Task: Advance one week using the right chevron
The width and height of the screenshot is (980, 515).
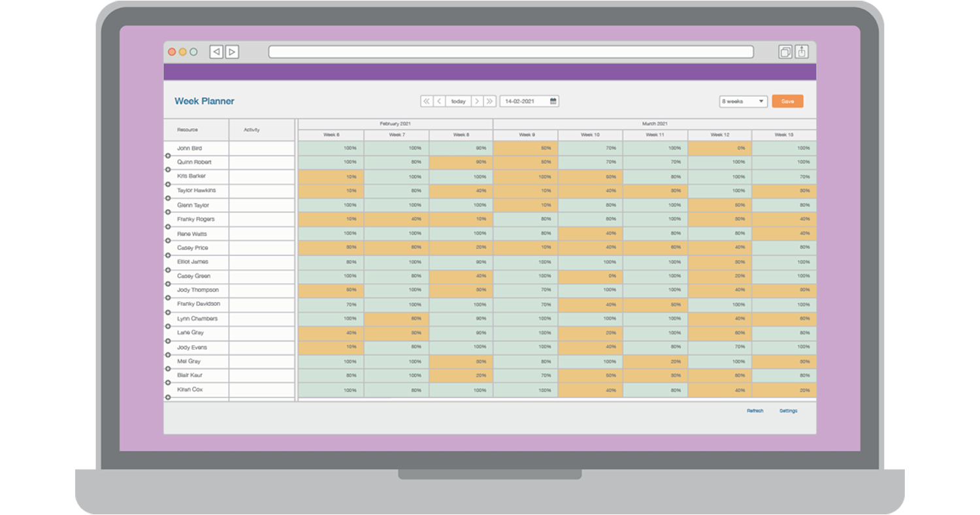Action: click(x=477, y=101)
